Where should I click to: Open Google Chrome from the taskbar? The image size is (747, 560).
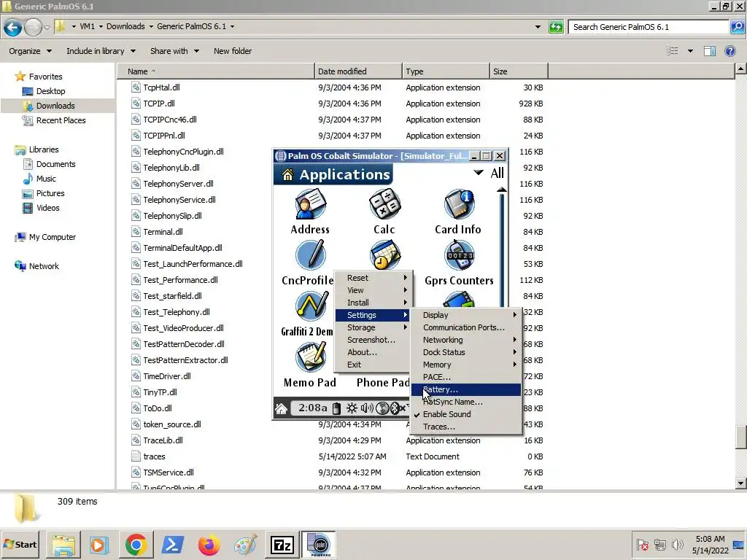point(136,545)
